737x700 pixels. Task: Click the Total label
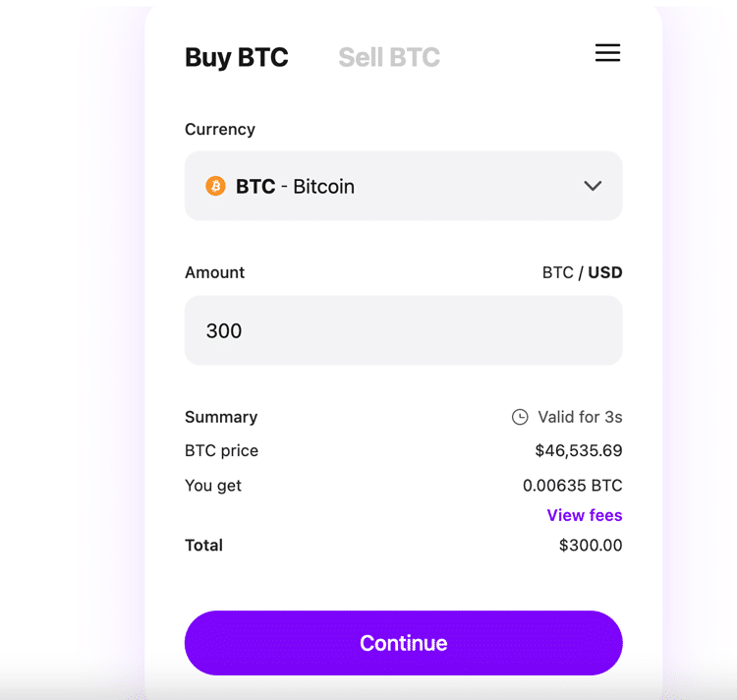[x=203, y=546]
